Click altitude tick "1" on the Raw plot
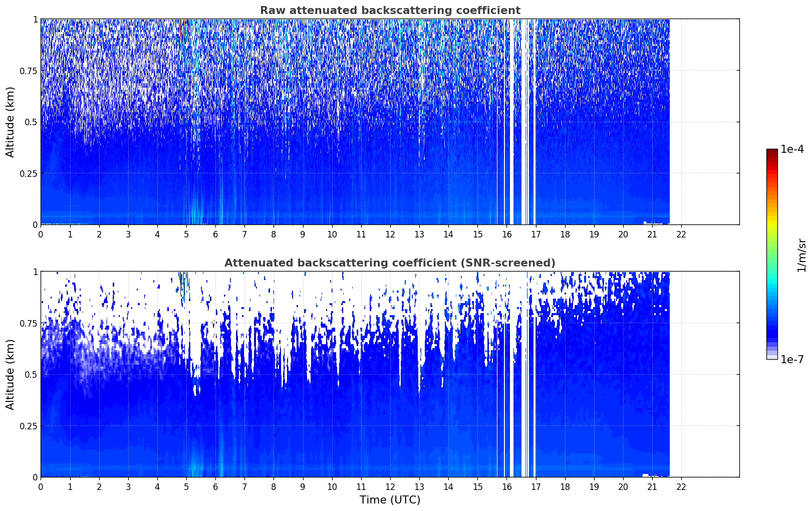Viewport: 812px width, 511px height. [x=36, y=20]
